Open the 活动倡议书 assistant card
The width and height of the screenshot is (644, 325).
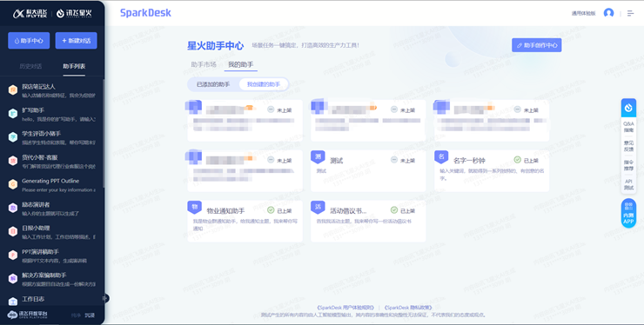(368, 222)
